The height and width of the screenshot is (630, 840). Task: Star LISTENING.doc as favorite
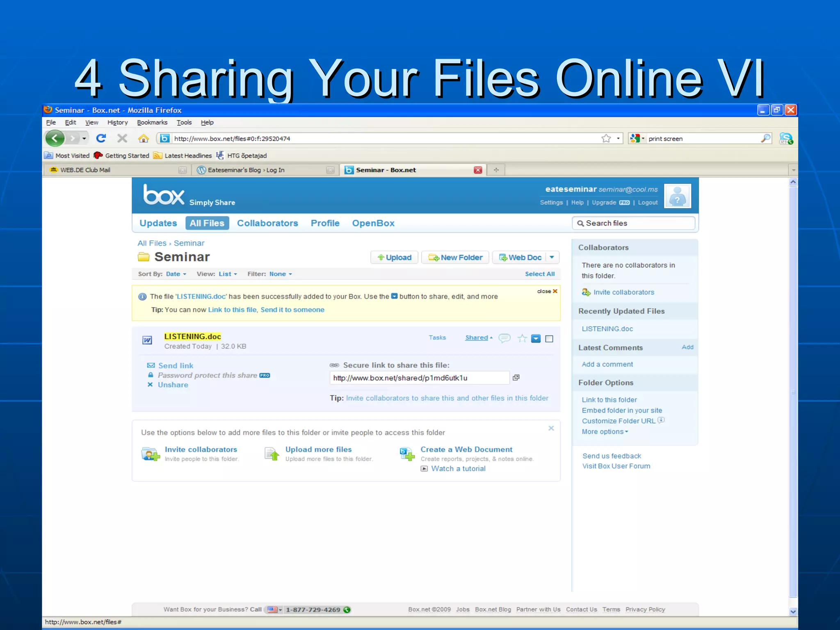point(522,338)
